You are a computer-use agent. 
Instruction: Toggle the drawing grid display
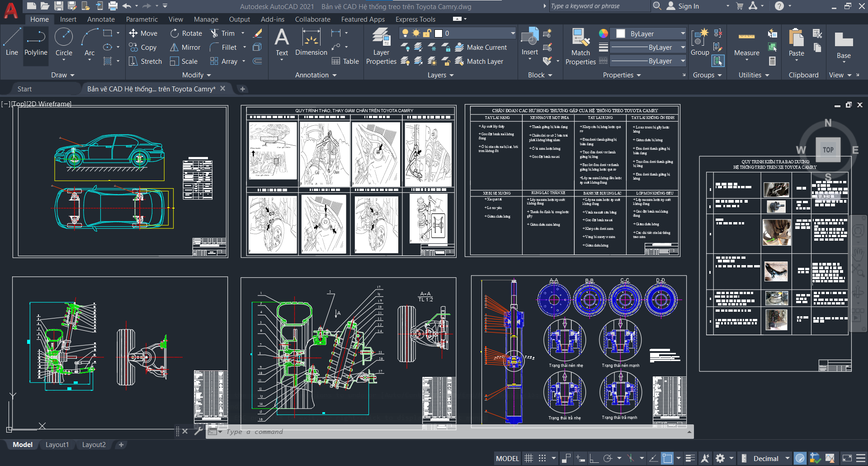tap(528, 458)
